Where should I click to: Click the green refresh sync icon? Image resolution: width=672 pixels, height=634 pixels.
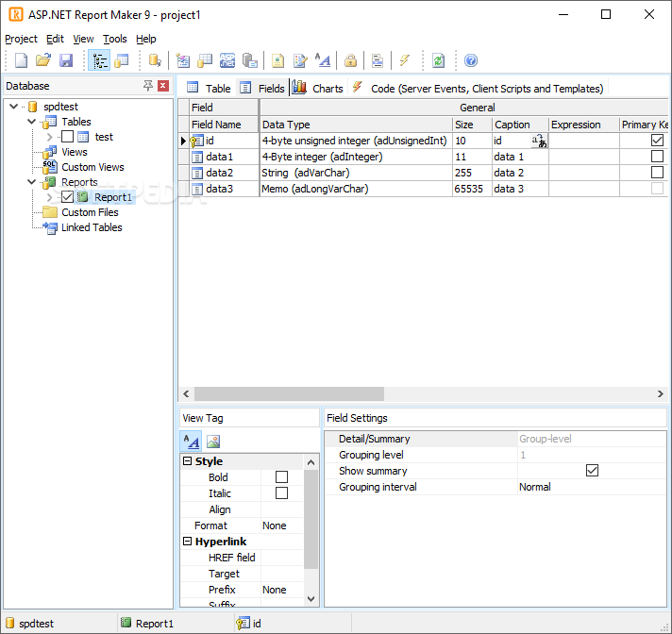coord(439,60)
